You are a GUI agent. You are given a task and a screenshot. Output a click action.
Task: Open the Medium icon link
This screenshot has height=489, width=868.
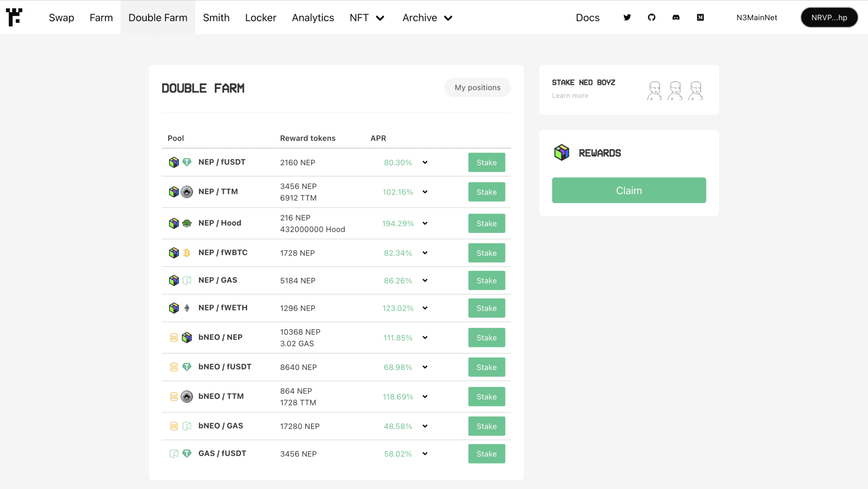[700, 17]
